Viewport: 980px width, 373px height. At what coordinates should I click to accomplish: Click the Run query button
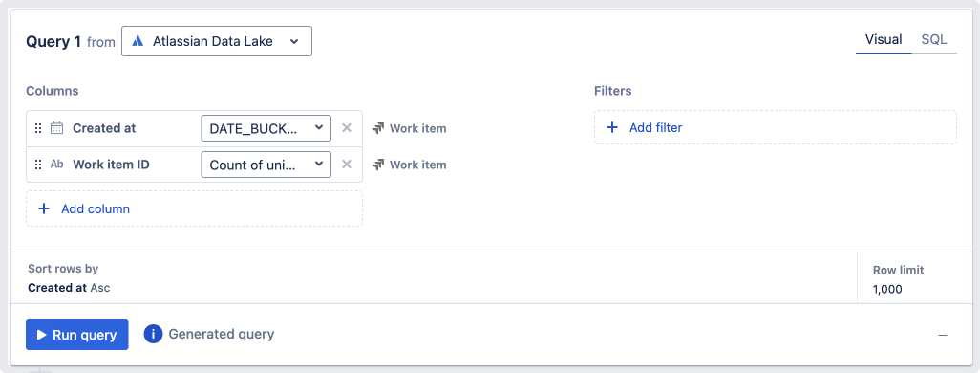coord(76,335)
